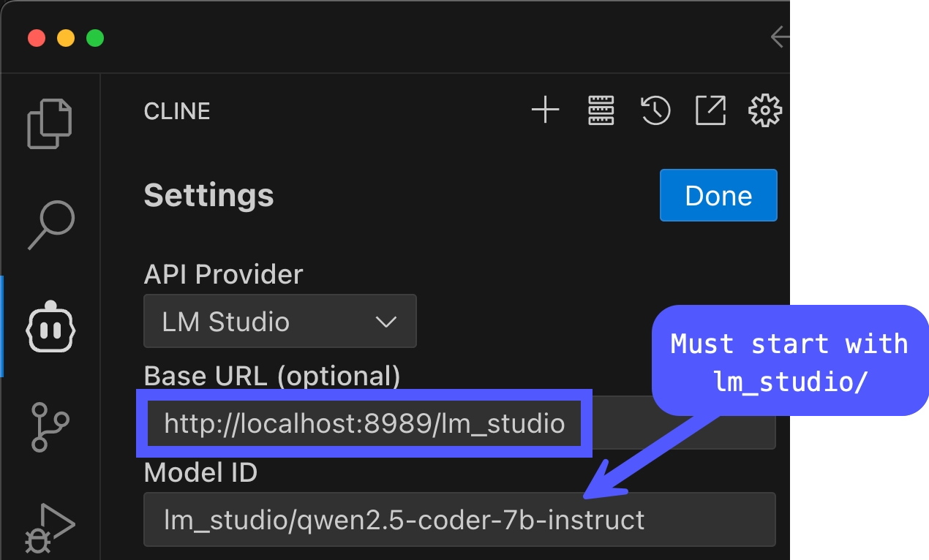
Task: Click the blue Done button
Action: 718,195
